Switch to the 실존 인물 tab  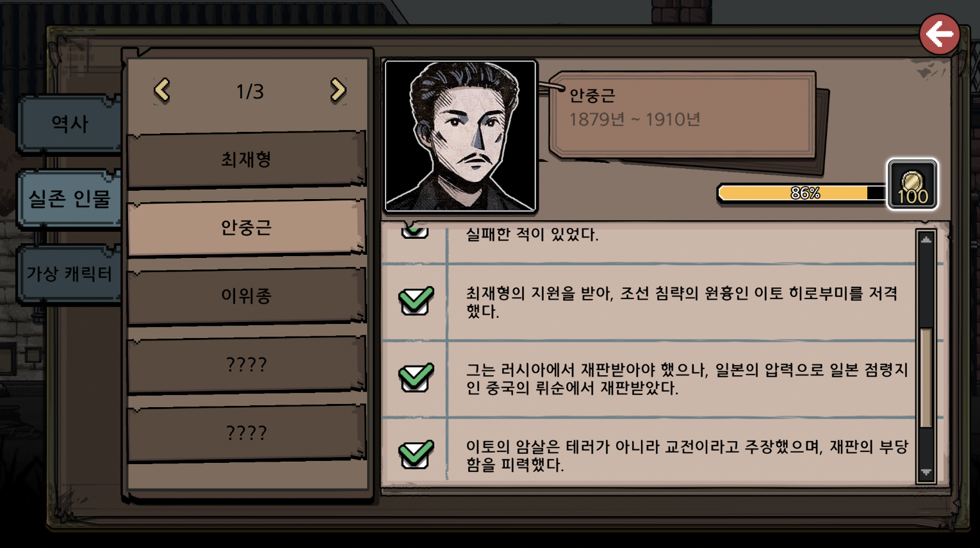[69, 199]
